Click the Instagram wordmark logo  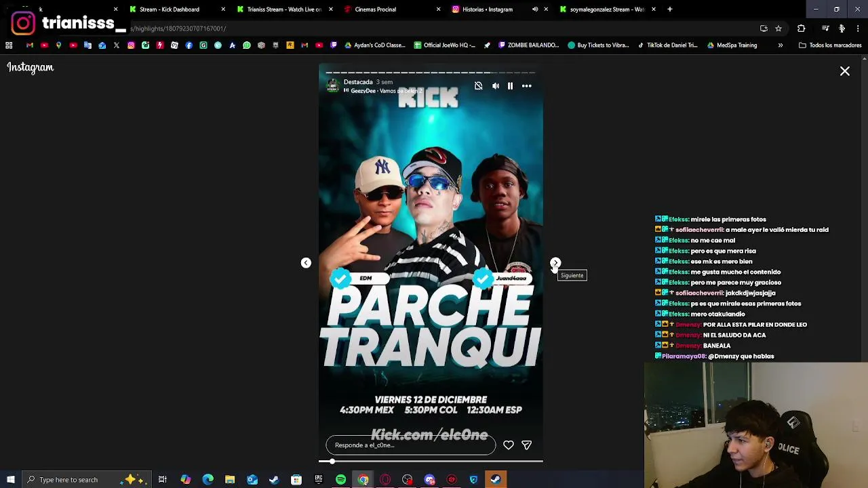pos(31,67)
